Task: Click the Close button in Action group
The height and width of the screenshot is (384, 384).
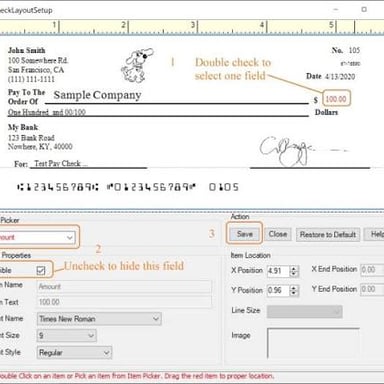Action: point(278,234)
